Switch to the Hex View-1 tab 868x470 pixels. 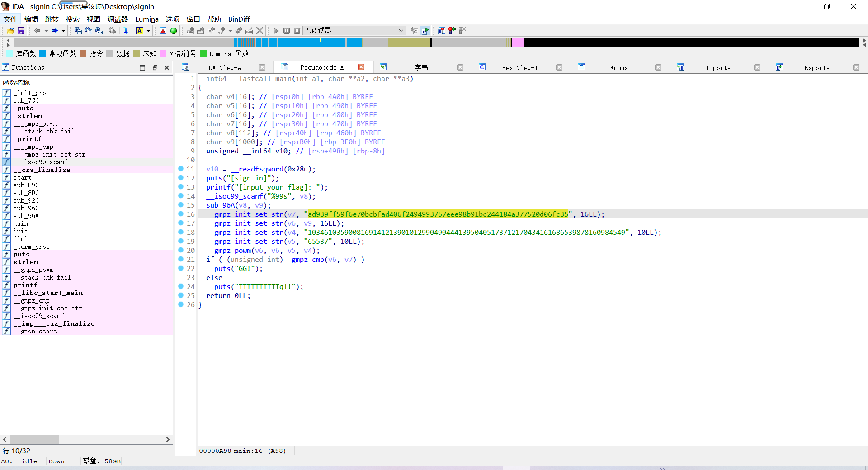tap(520, 68)
